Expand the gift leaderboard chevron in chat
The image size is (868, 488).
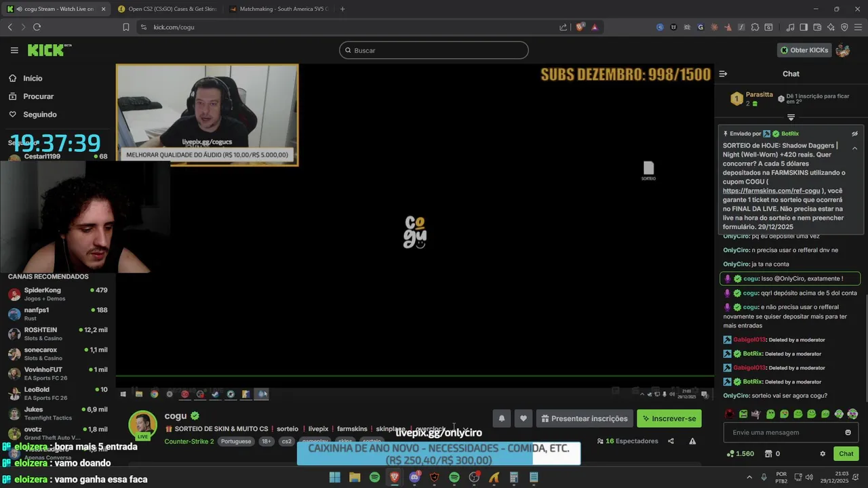pos(791,117)
